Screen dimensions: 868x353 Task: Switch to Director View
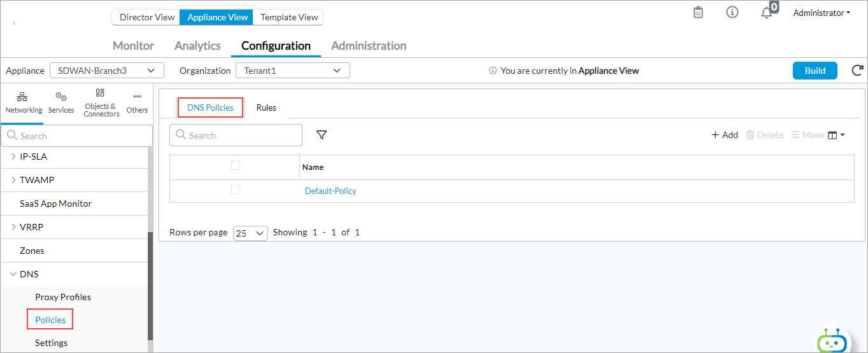[x=146, y=17]
